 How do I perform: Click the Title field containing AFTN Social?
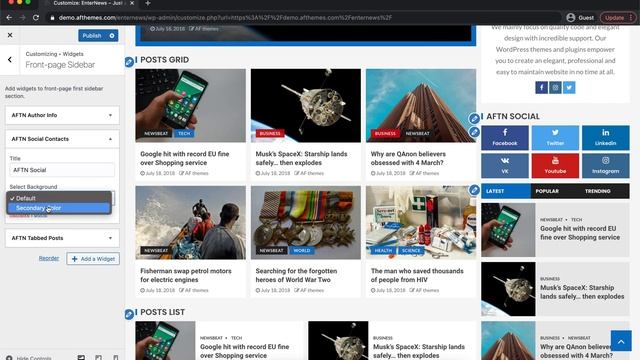[62, 170]
